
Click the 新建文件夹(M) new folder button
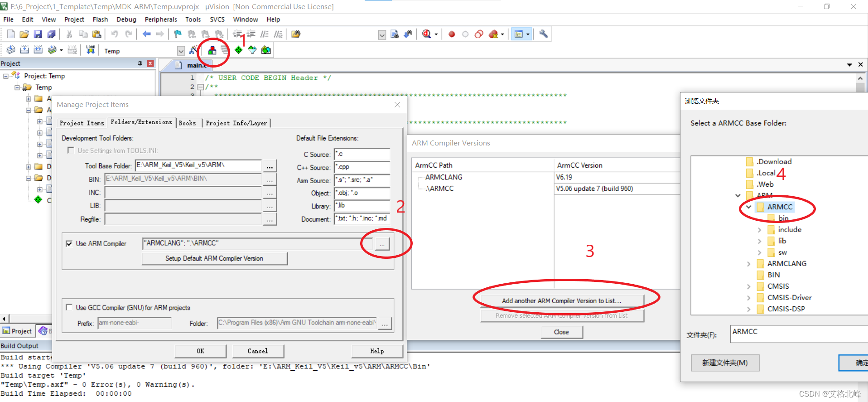pos(725,363)
